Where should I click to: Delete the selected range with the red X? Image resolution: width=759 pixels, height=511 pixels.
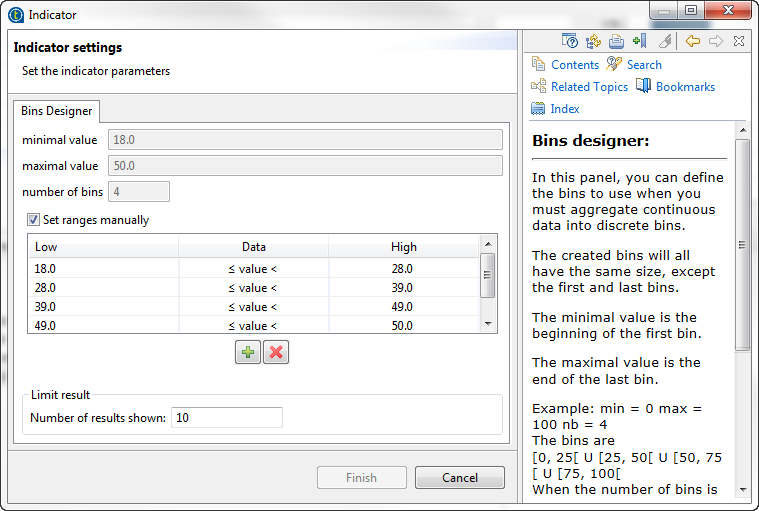[276, 352]
